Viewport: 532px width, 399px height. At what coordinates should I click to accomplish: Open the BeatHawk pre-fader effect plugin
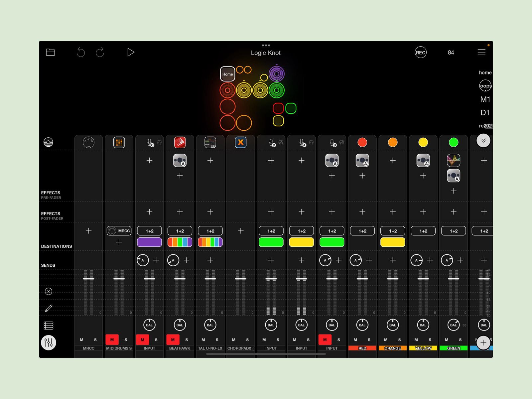(180, 160)
